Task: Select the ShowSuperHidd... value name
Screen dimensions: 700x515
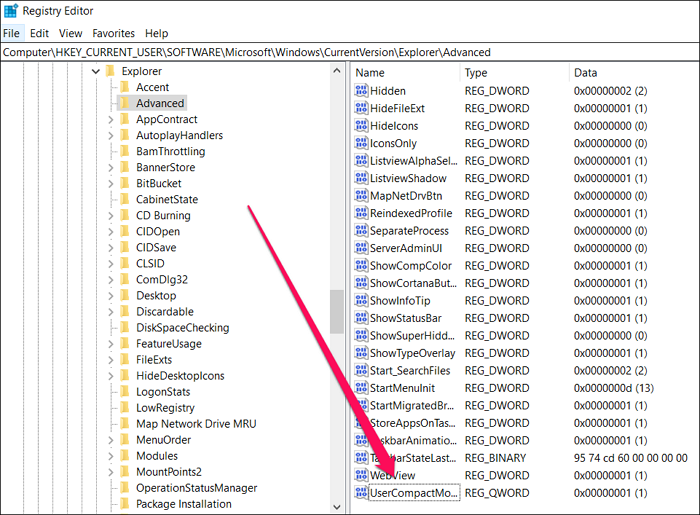Action: tap(412, 336)
